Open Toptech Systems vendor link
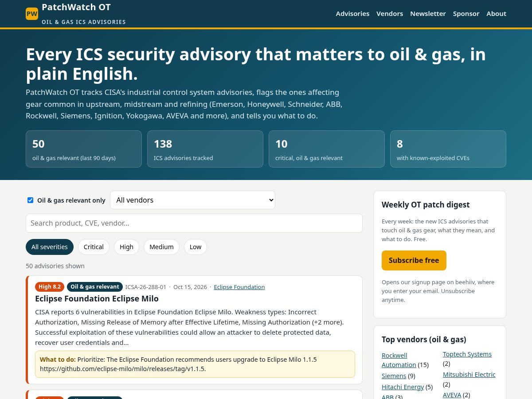 (x=467, y=354)
